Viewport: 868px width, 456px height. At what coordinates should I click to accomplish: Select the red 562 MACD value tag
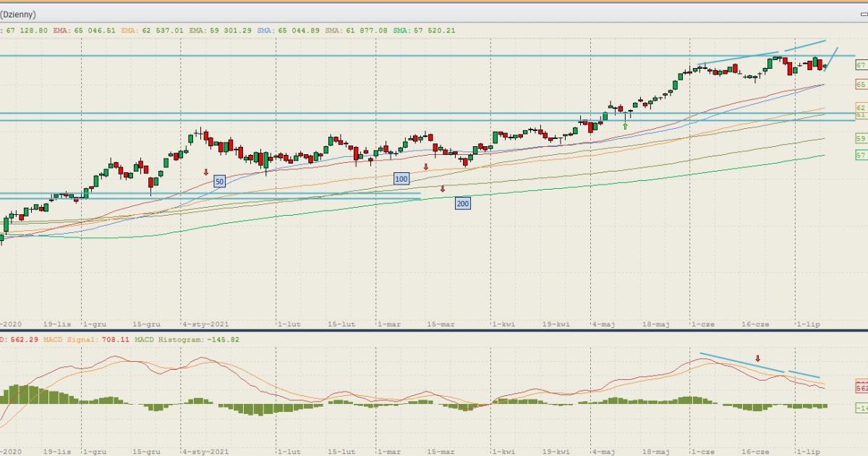pos(861,387)
